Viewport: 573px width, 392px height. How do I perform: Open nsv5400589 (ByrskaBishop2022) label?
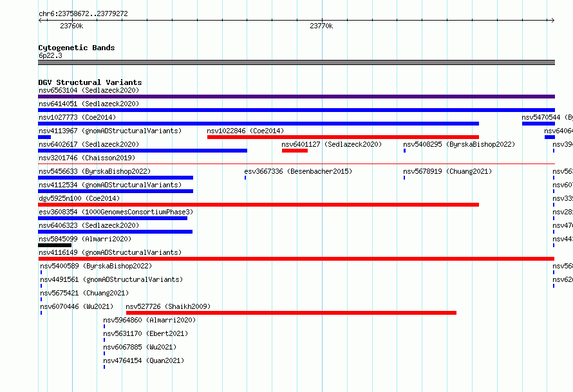[96, 266]
